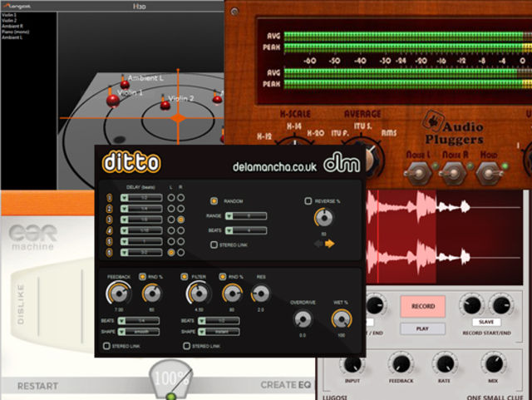Open delay beats dropdown for tap 1
This screenshot has height=400, width=532.
pos(141,198)
